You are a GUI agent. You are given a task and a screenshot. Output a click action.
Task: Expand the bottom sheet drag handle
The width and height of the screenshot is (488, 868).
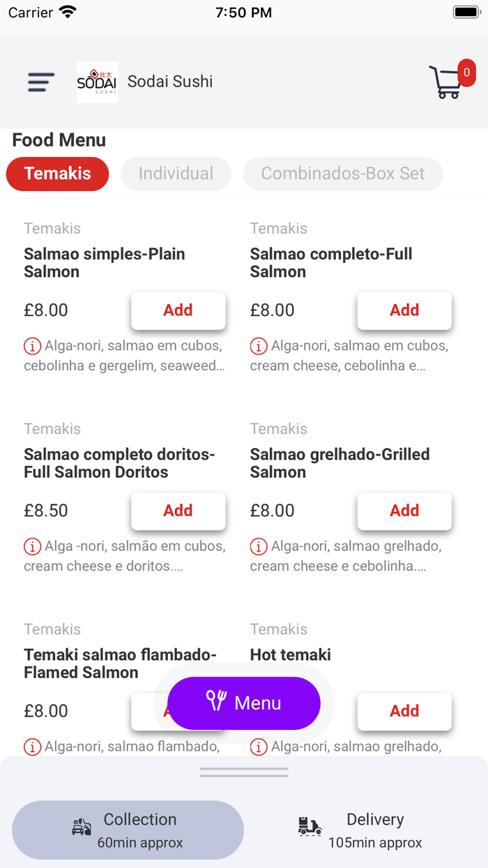click(x=244, y=772)
